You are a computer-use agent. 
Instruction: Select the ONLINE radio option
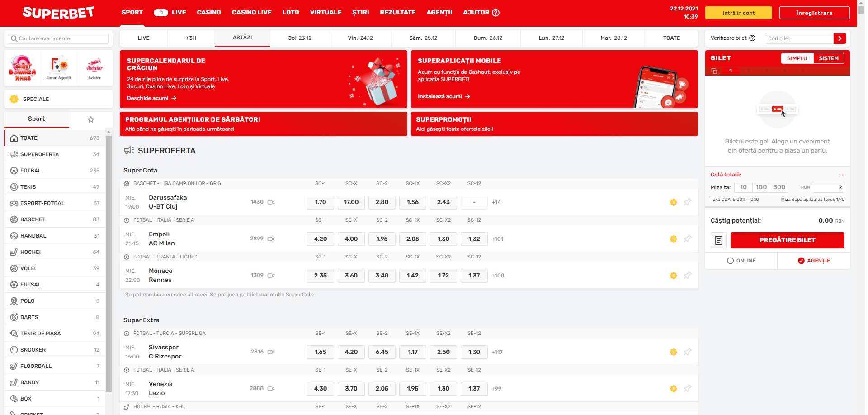[741, 261]
